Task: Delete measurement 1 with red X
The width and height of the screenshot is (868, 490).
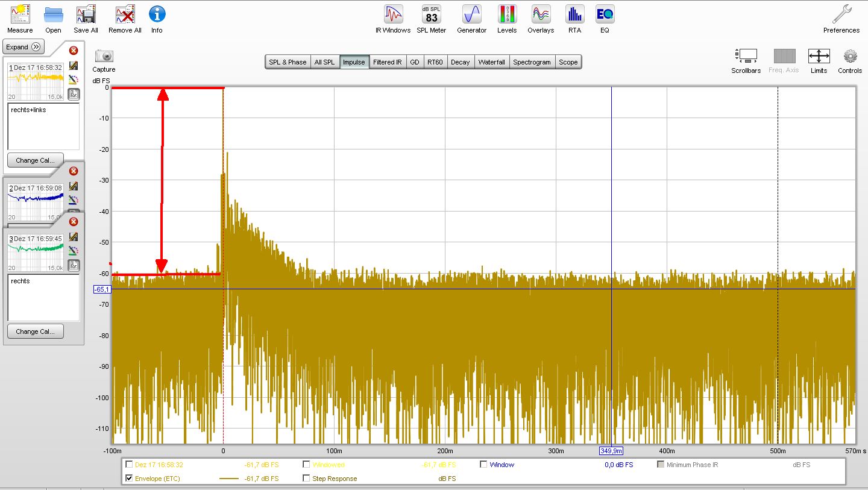Action: [x=74, y=51]
